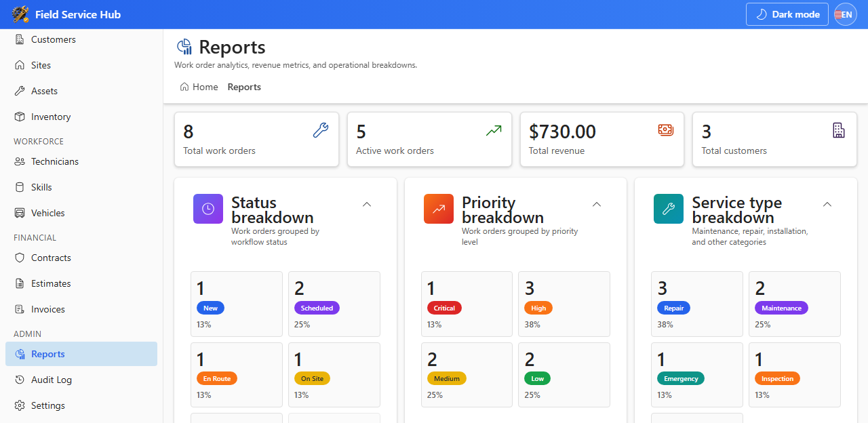
Task: Click the teal Service type wrench icon
Action: point(669,209)
